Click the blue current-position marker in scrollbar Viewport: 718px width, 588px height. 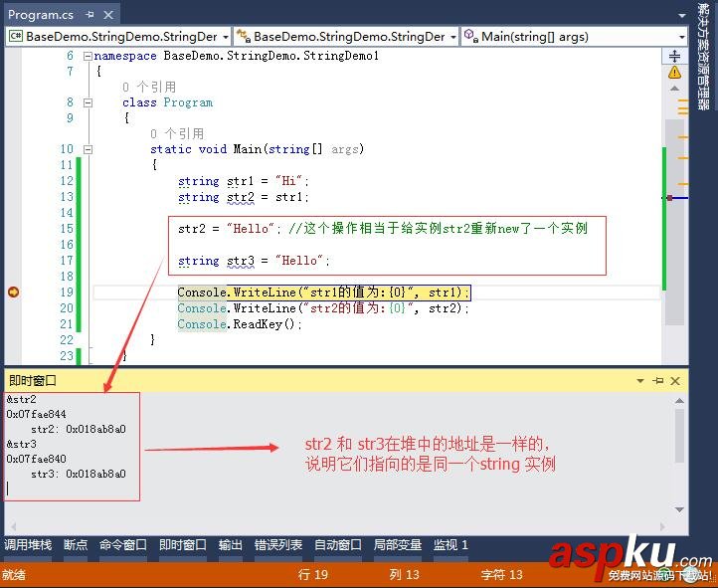click(676, 198)
